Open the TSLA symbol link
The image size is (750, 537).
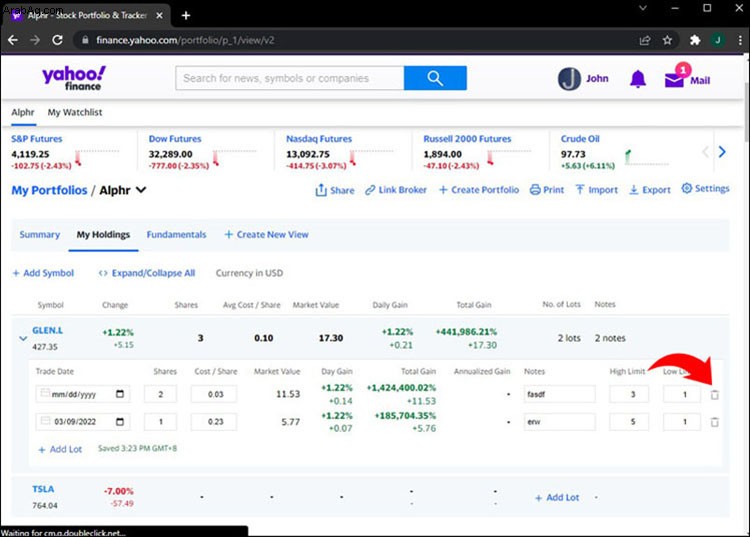point(43,489)
